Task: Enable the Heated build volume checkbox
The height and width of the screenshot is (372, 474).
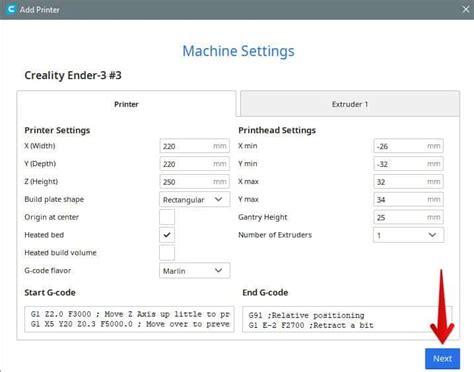Action: click(167, 253)
